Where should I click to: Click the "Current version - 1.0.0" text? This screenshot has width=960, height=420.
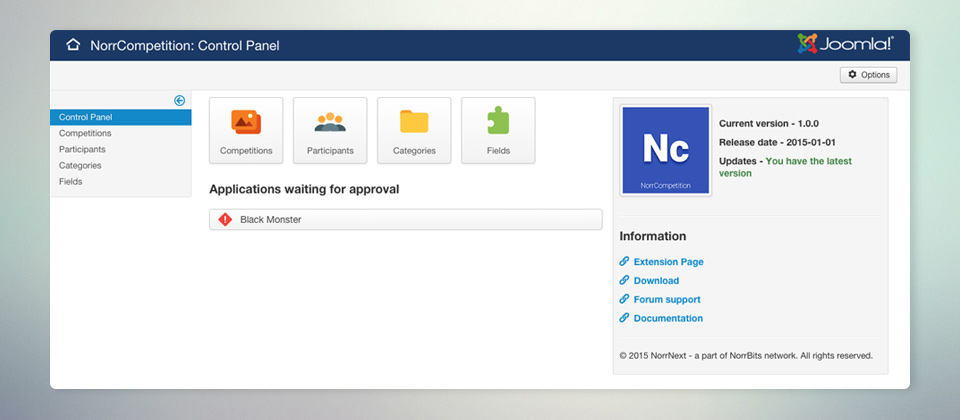[768, 123]
